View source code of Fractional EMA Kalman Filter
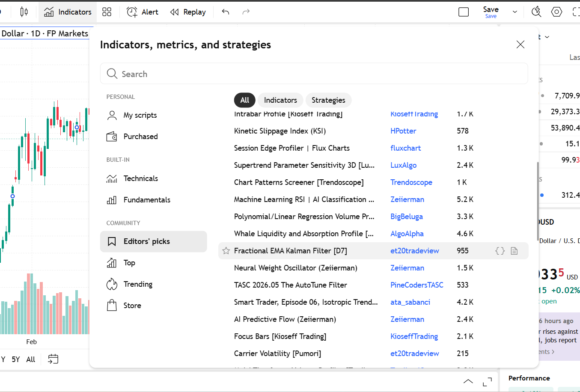 tap(500, 251)
